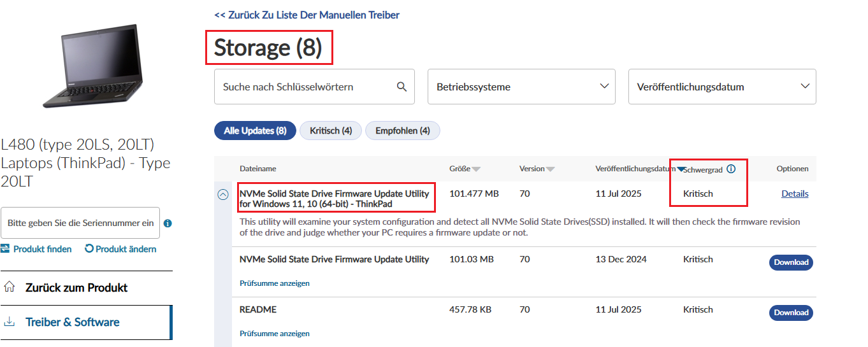Click the info icon beside serial number field
This screenshot has height=347, width=868.
(168, 223)
